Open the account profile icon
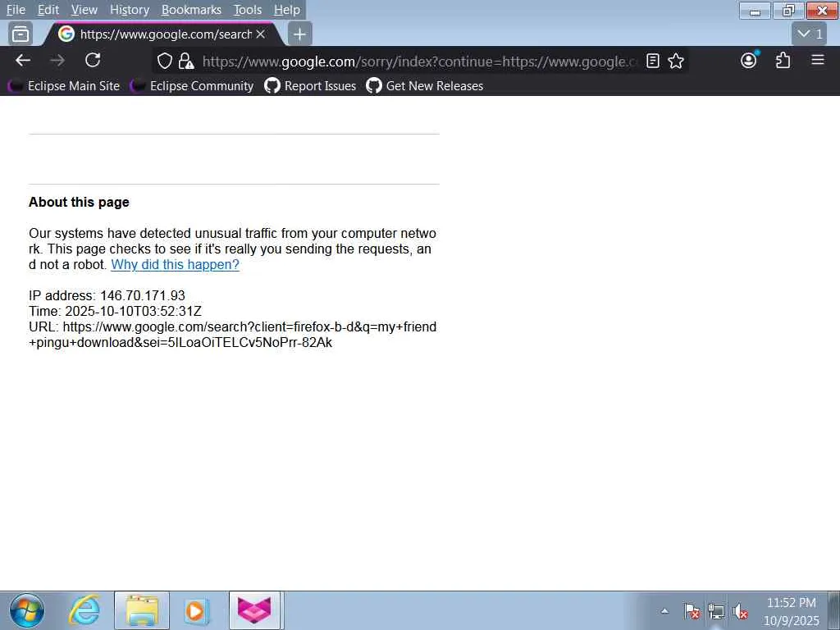 coord(749,60)
